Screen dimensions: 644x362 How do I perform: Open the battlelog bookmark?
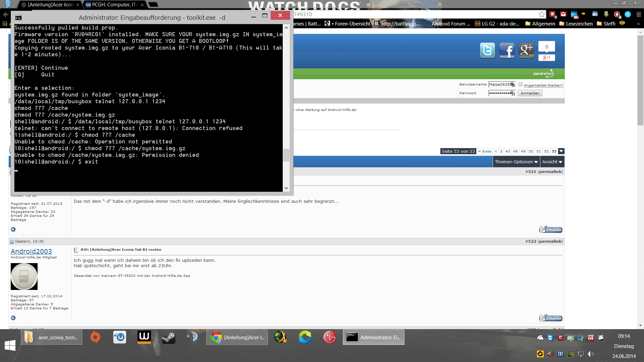[397, 23]
